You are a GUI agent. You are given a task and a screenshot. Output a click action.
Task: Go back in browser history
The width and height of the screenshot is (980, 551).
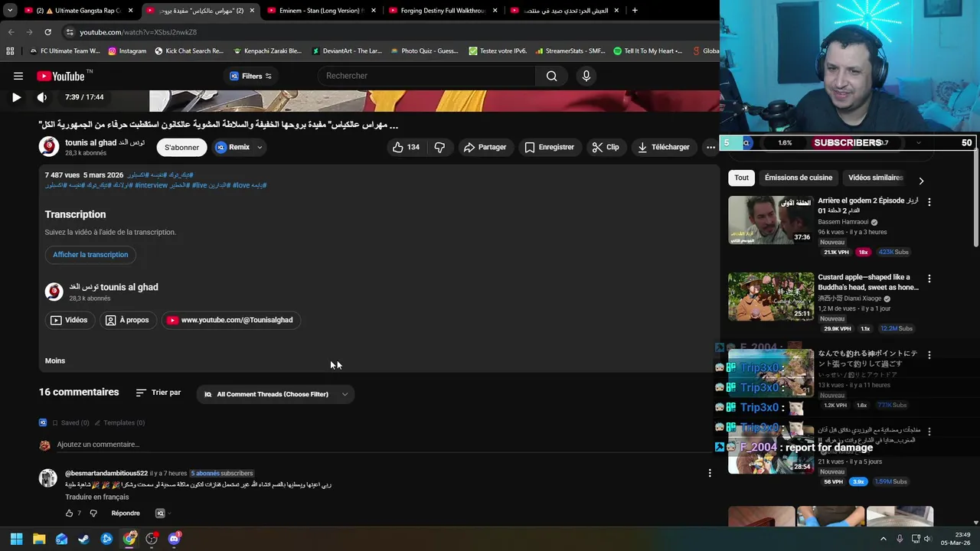(11, 32)
